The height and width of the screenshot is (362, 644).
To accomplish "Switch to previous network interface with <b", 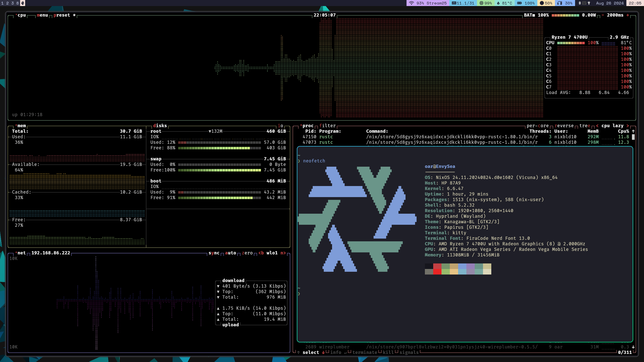I will coord(261,253).
